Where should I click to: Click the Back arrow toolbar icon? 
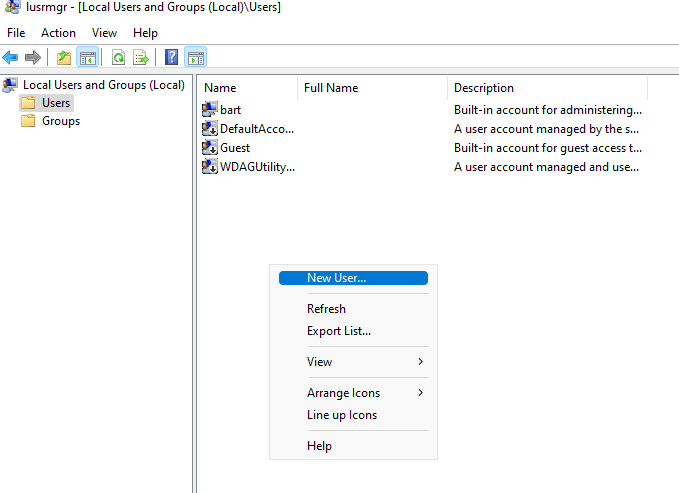click(10, 57)
